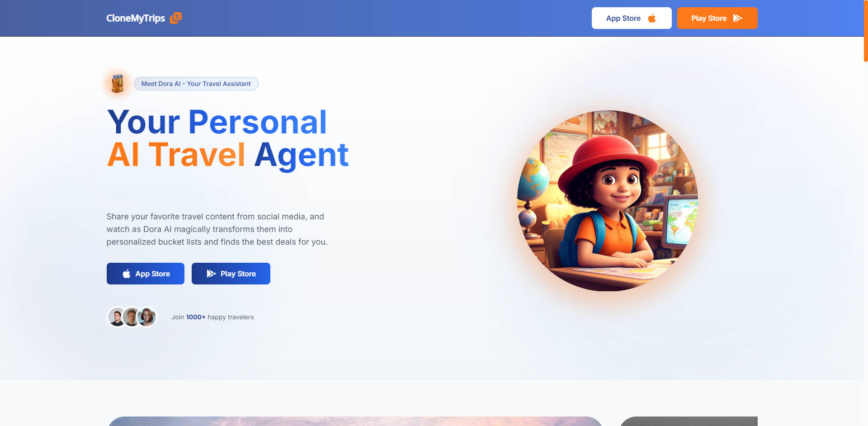Click the Dora AI circular character image
The height and width of the screenshot is (426, 868).
tap(608, 201)
